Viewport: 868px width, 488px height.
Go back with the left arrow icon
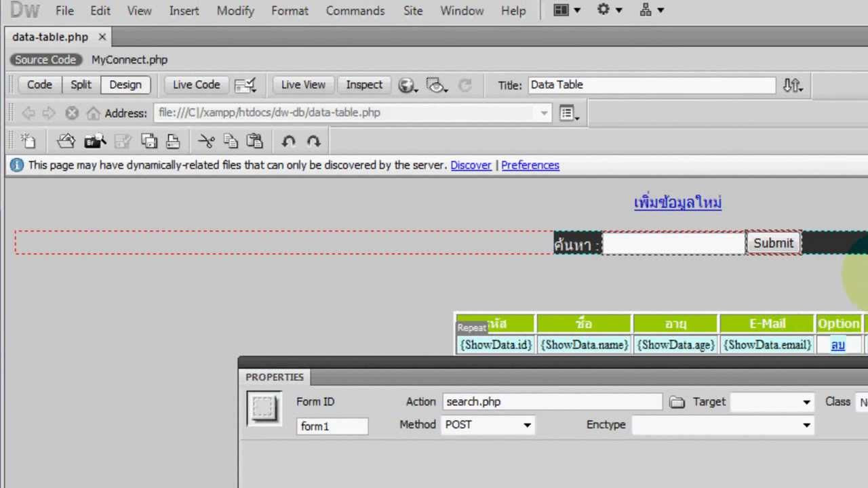[28, 113]
